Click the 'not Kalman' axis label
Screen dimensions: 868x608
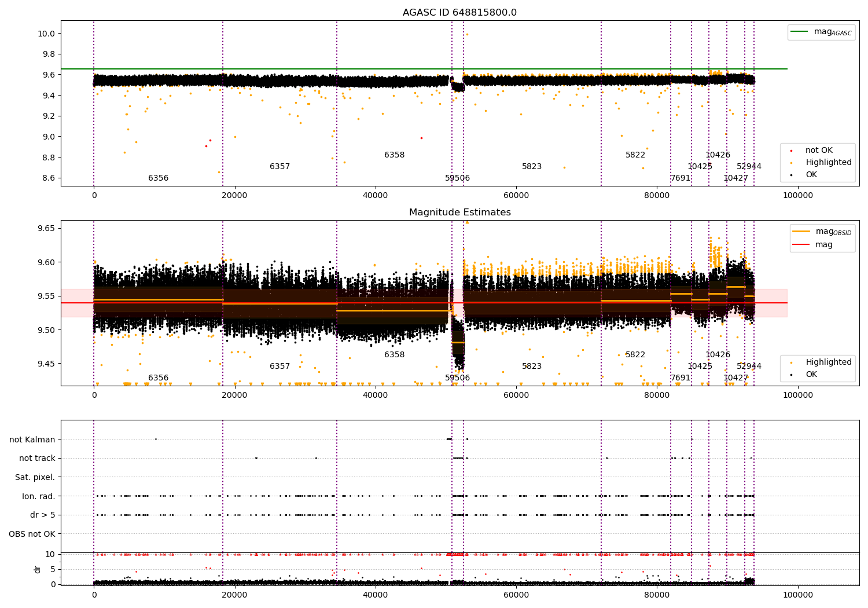click(32, 439)
